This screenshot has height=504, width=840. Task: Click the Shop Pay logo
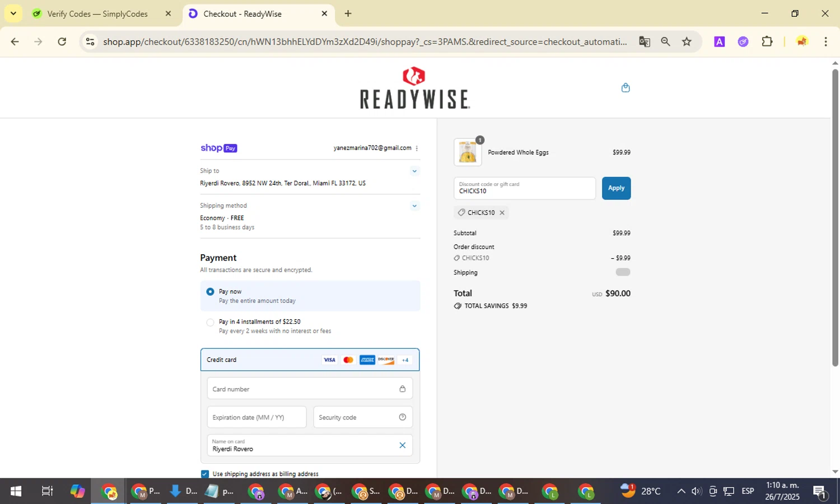coord(219,148)
